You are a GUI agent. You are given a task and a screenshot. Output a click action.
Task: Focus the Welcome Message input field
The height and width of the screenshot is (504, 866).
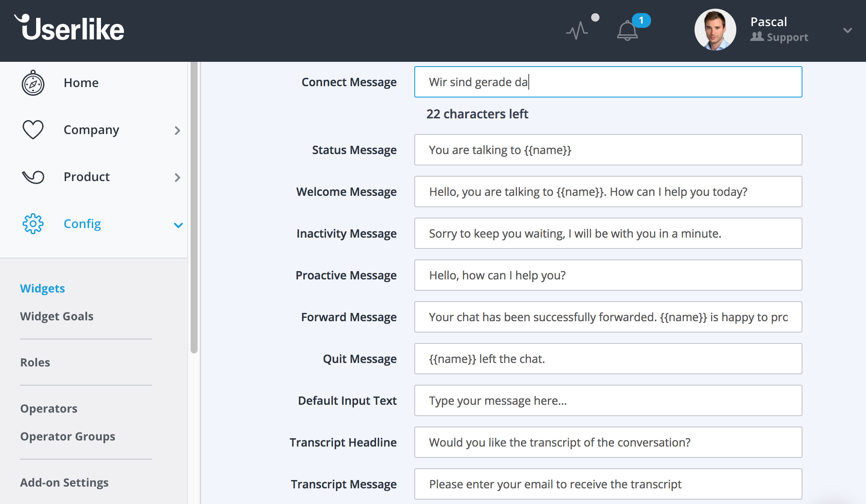pyautogui.click(x=608, y=192)
